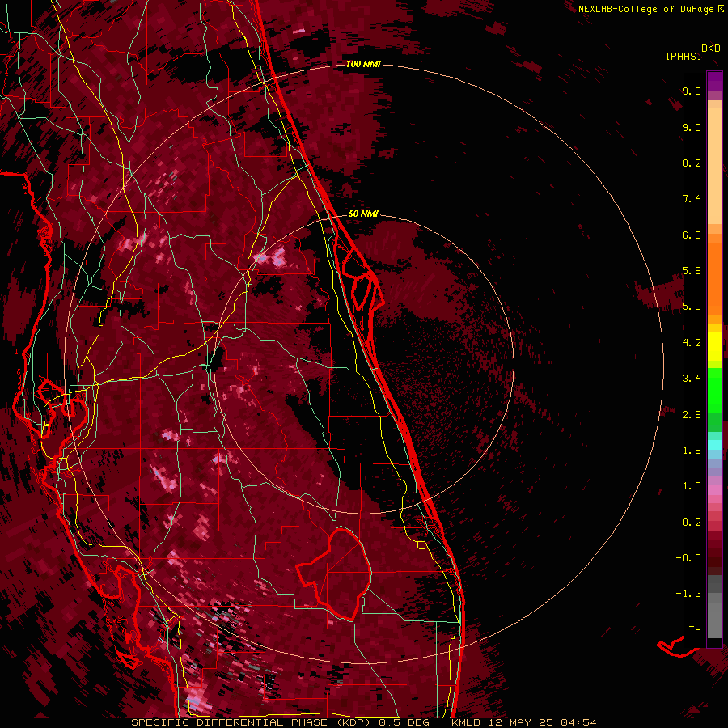This screenshot has width=728, height=728.
Task: Click the DKD unit label above scale
Action: [711, 49]
